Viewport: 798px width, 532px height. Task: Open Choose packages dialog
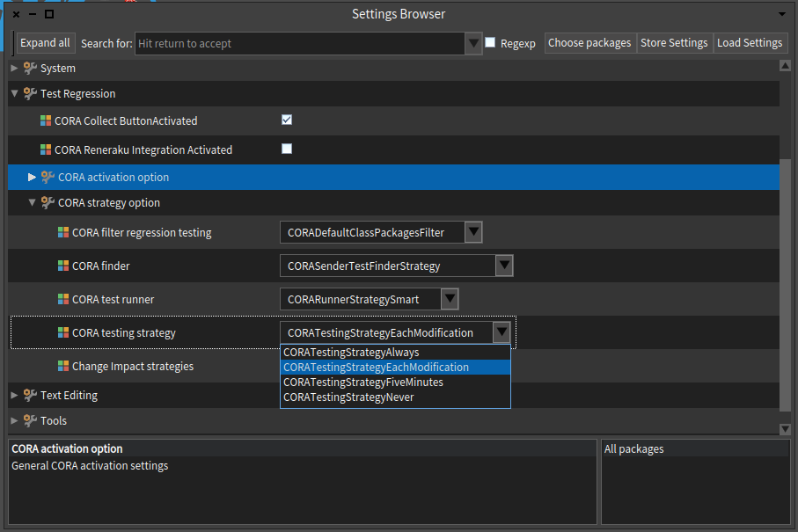(x=589, y=43)
